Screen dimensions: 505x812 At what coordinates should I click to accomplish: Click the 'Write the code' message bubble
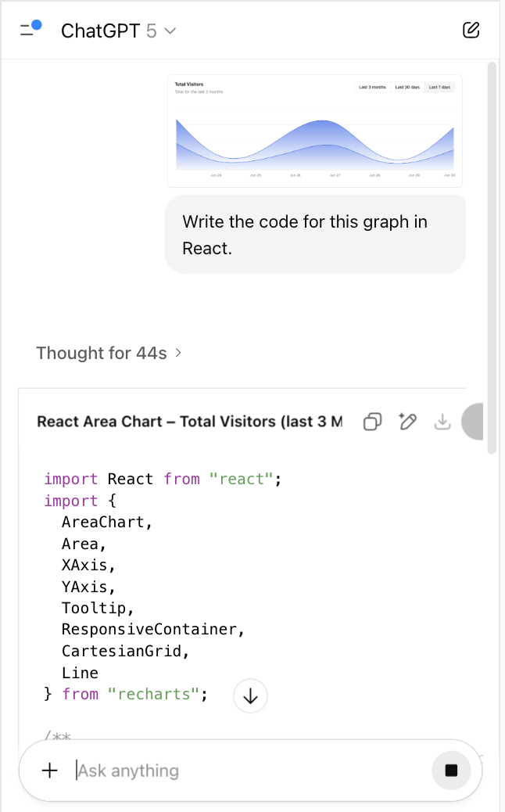(x=314, y=235)
